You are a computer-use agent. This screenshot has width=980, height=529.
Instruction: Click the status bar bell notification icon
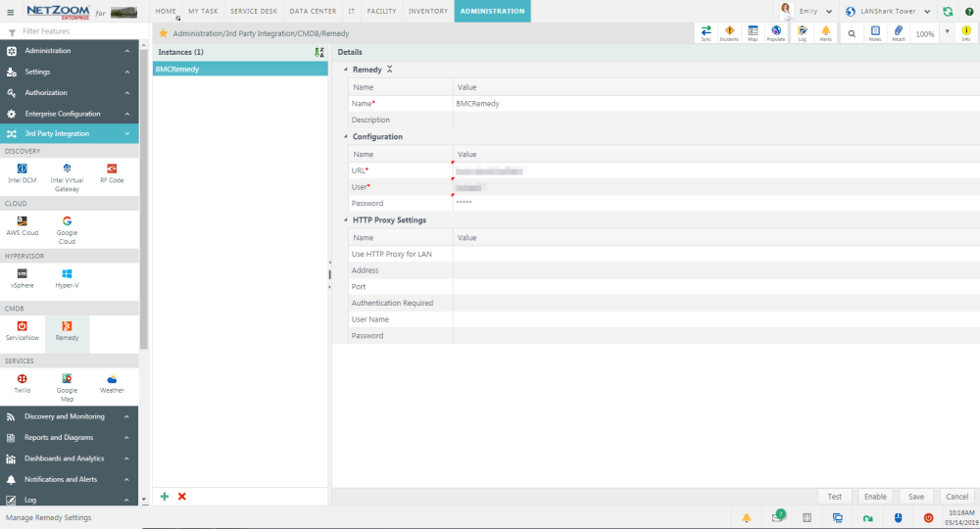pyautogui.click(x=746, y=518)
